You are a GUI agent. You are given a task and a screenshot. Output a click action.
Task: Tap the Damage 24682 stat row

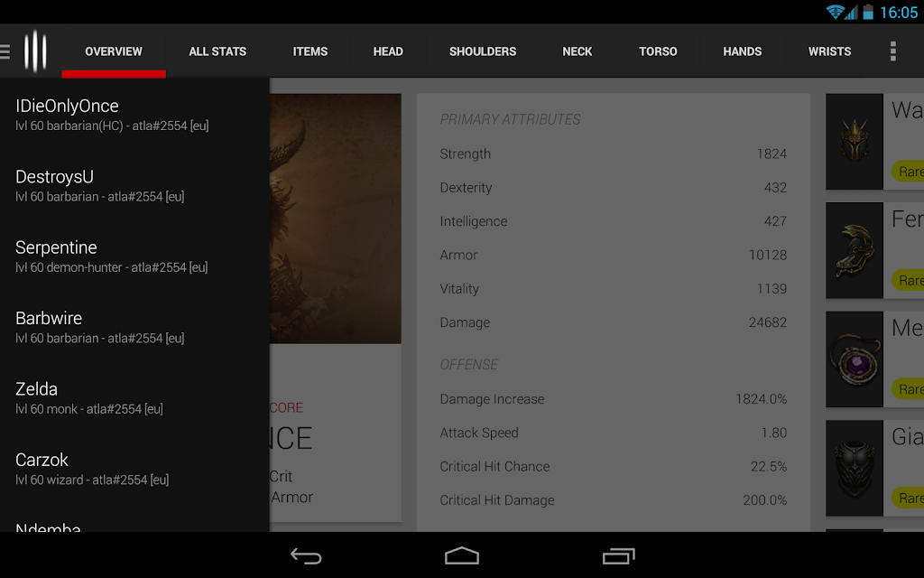click(x=613, y=322)
